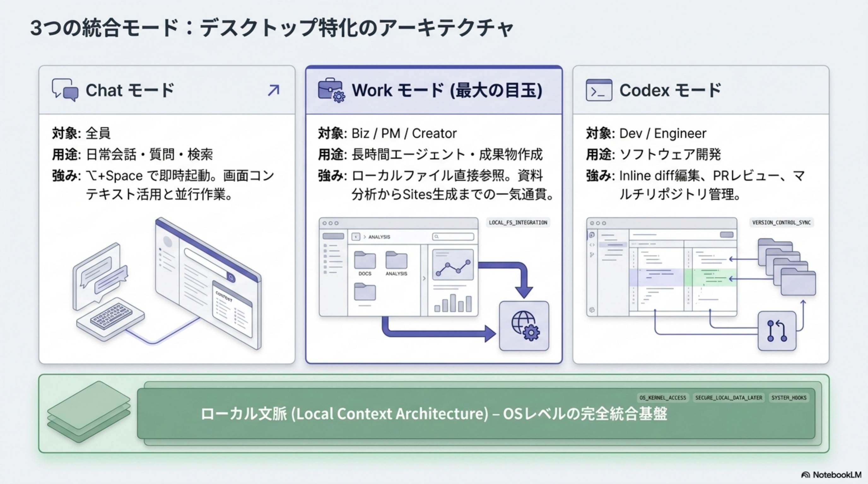Click the search icon in isometric screen illustration
Image resolution: width=868 pixels, height=484 pixels.
[x=231, y=277]
